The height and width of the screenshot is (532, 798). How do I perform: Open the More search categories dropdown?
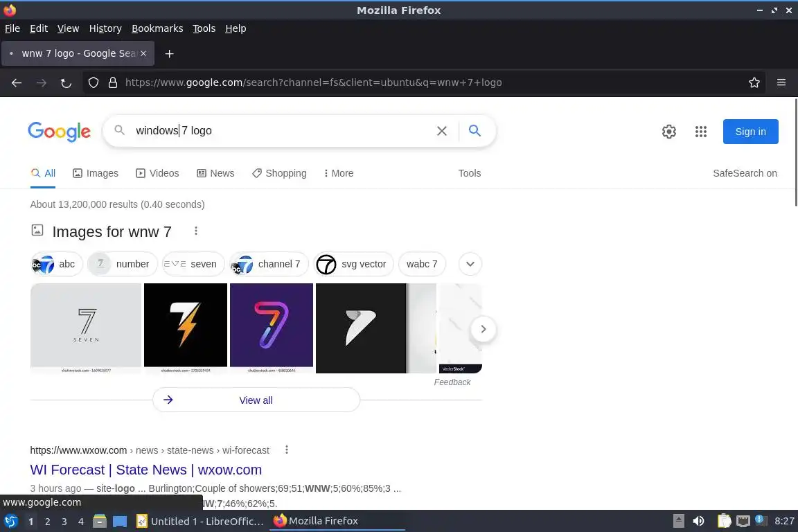coord(339,173)
